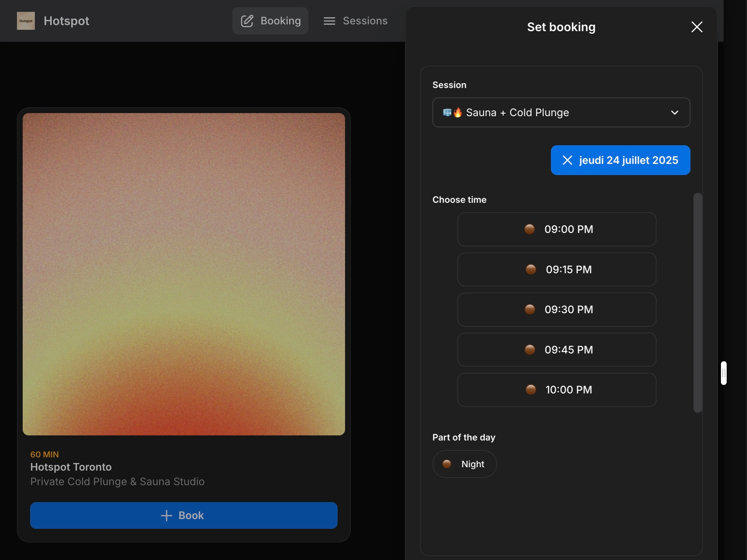Clear date via X on jeudi 24 juillet

567,160
